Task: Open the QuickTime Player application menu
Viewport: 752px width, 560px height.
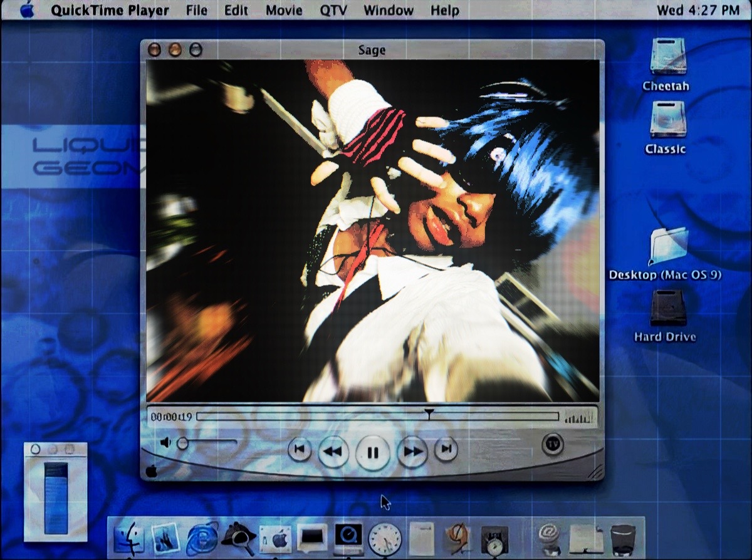Action: (110, 11)
